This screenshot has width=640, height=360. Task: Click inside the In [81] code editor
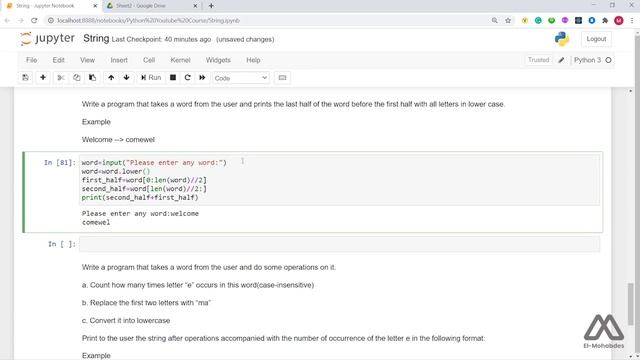tap(339, 180)
